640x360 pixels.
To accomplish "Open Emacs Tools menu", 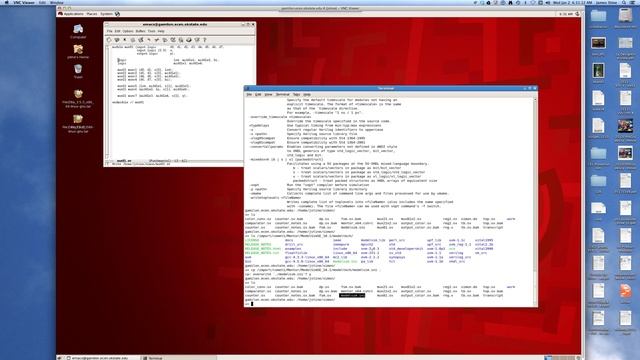I will [151, 31].
